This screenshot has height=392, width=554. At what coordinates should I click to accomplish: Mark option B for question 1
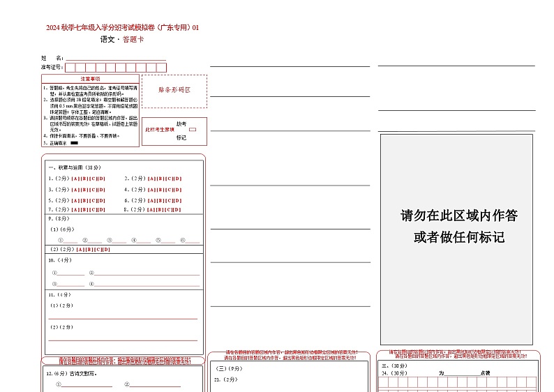(84, 179)
